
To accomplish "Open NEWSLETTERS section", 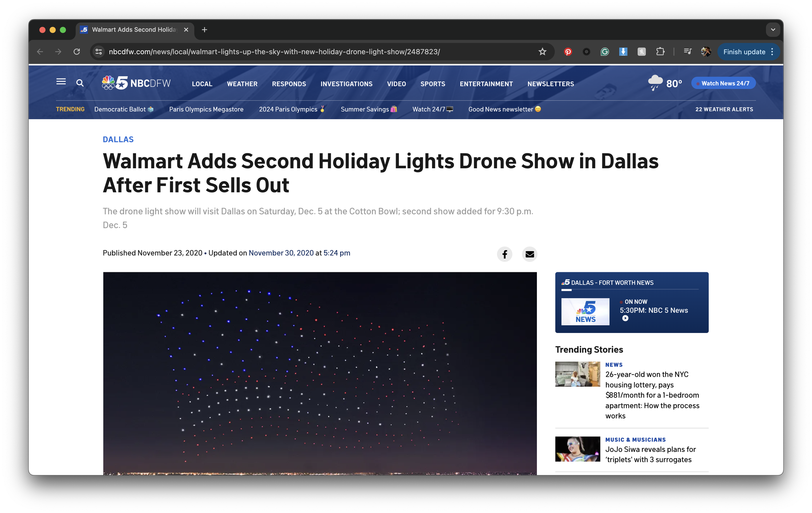I will (x=550, y=84).
